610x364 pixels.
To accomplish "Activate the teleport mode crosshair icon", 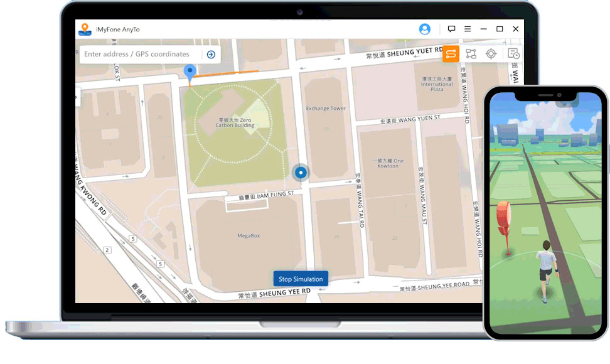I will click(x=491, y=54).
